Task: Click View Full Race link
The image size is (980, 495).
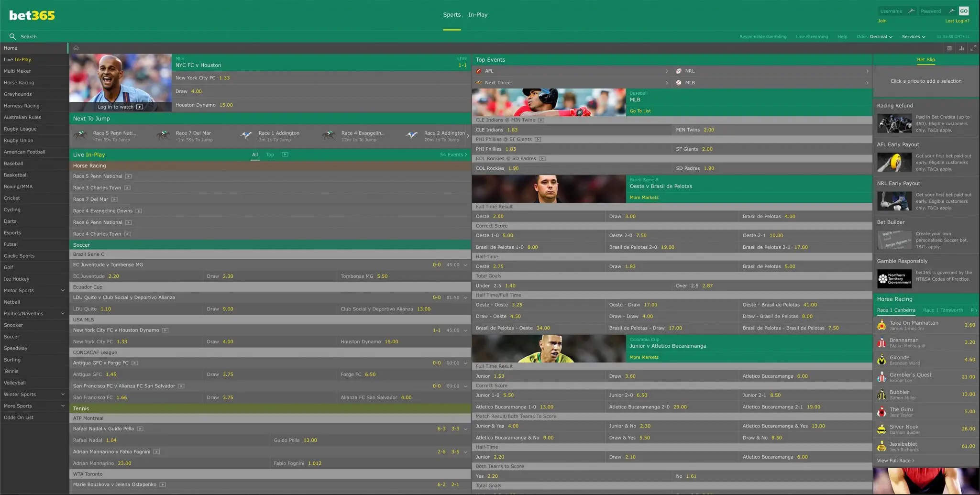Action: (895, 461)
